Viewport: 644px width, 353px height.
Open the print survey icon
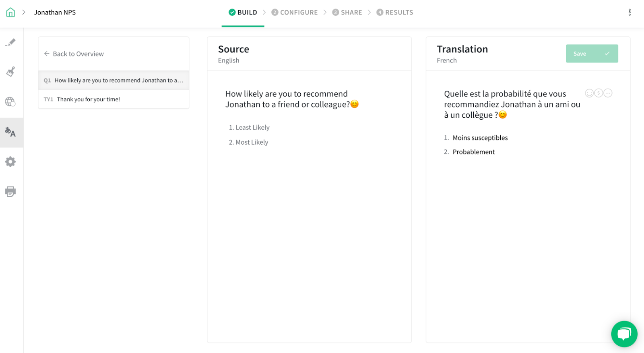10,191
